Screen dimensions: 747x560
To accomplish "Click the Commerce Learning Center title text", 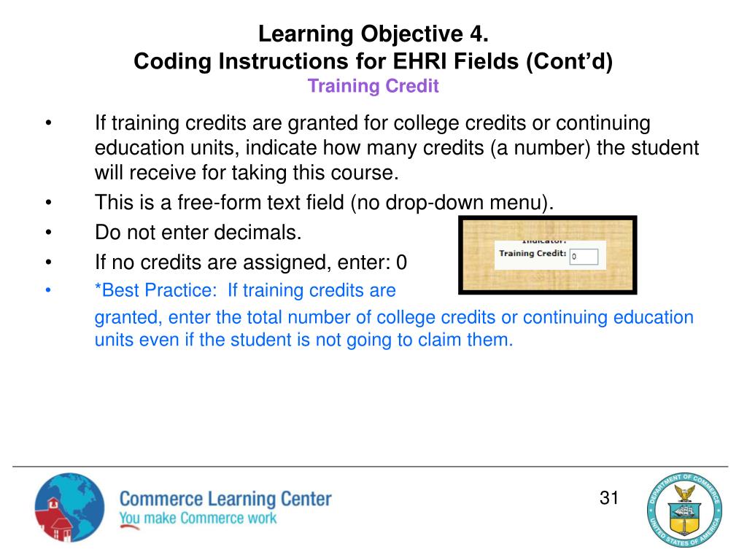I will tap(225, 499).
